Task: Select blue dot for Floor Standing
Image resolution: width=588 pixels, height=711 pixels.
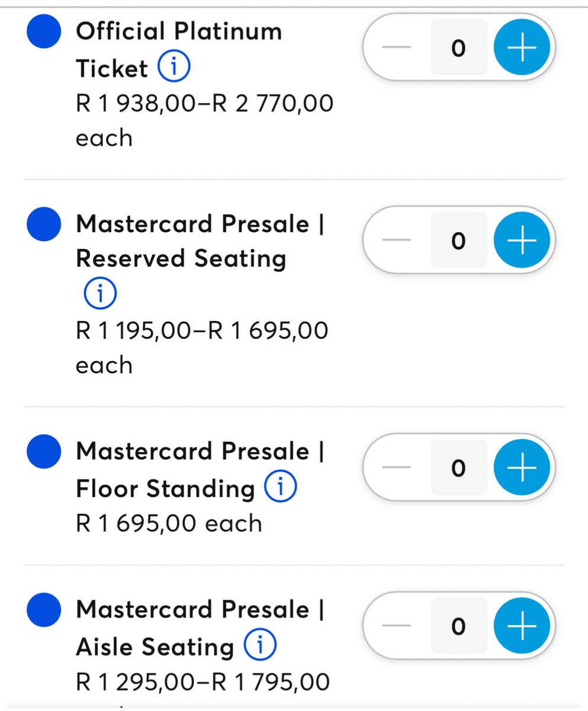Action: (x=44, y=452)
